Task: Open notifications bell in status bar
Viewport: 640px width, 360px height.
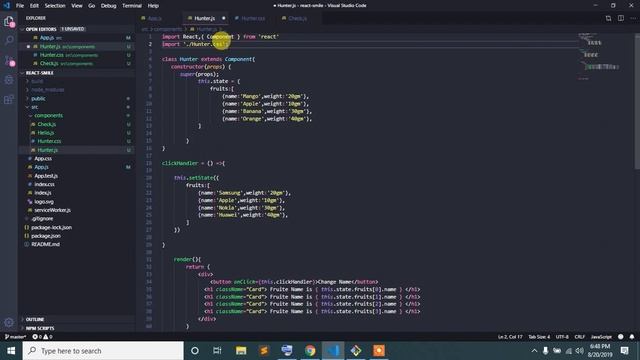Action: pos(632,337)
